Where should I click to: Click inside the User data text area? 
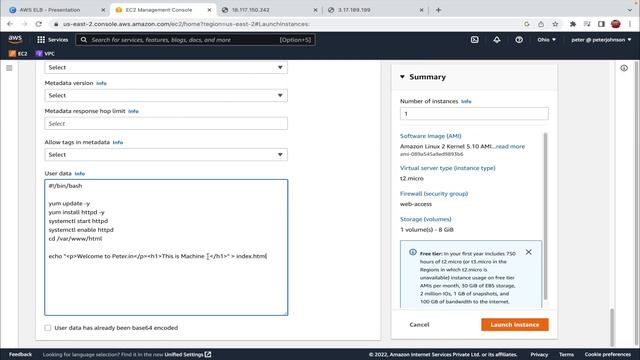166,247
